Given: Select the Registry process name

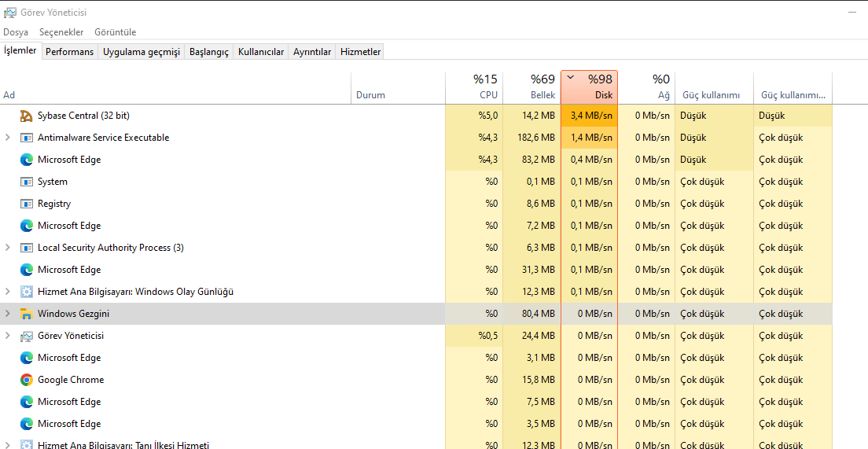Looking at the screenshot, I should pyautogui.click(x=54, y=204).
